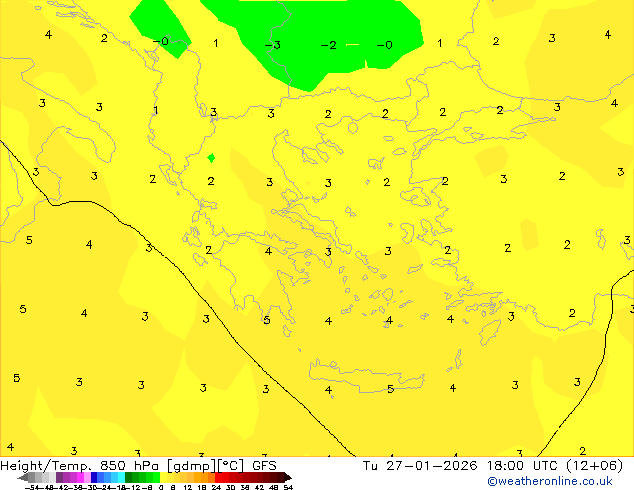This screenshot has height=490, width=634.
Task: Click the cyan swatch in the color scale
Action: point(122,477)
